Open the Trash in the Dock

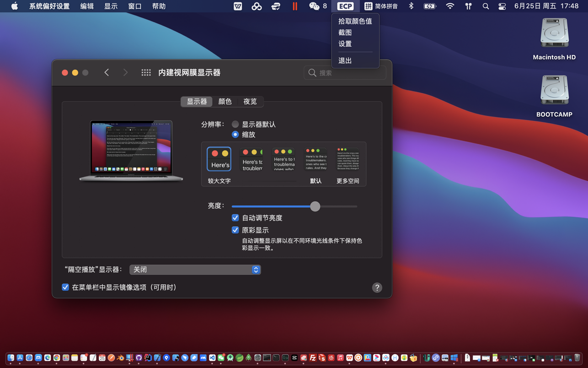click(x=577, y=357)
